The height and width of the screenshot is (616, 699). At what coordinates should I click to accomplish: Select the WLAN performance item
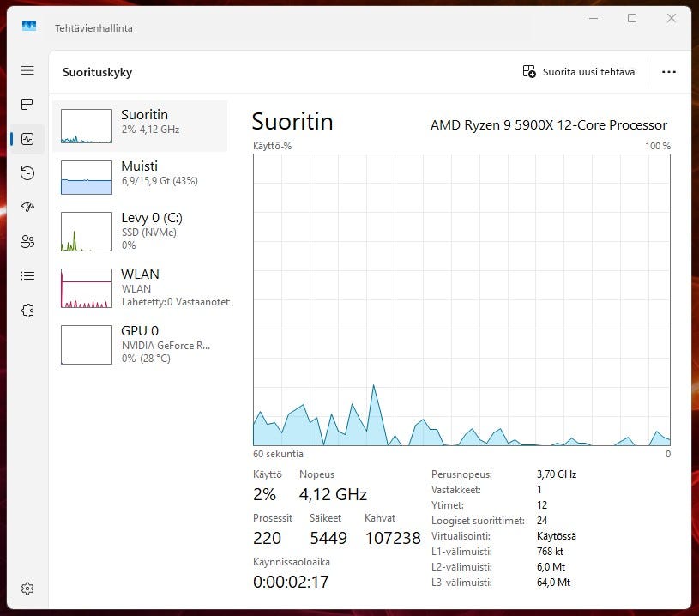pos(140,287)
